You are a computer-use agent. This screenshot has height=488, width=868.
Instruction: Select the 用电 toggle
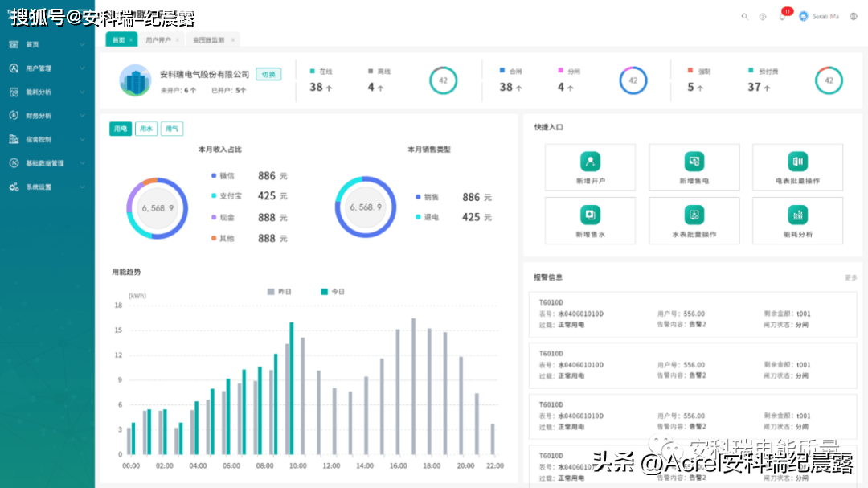121,129
